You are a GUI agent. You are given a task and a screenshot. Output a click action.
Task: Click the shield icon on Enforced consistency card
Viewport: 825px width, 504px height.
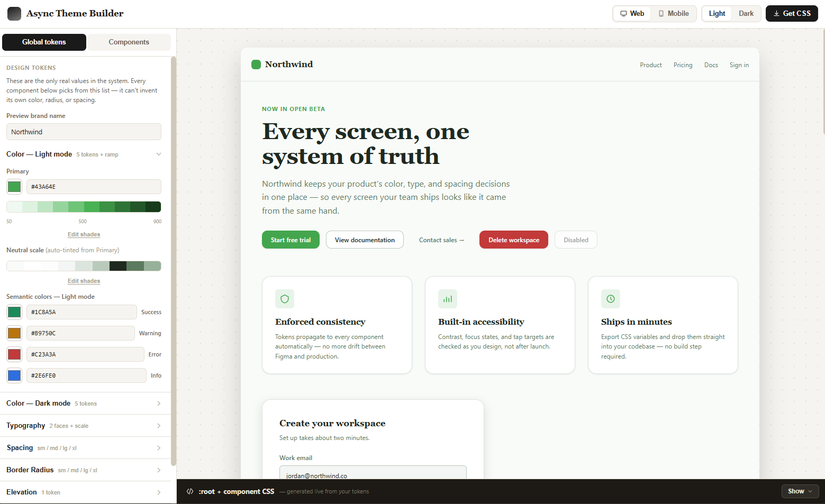285,299
